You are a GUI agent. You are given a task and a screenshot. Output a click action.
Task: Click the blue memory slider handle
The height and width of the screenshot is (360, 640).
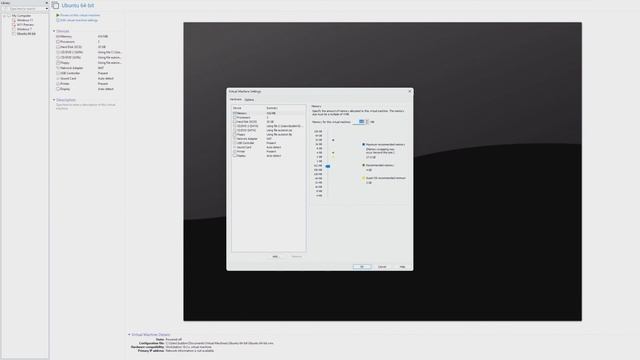tap(327, 166)
